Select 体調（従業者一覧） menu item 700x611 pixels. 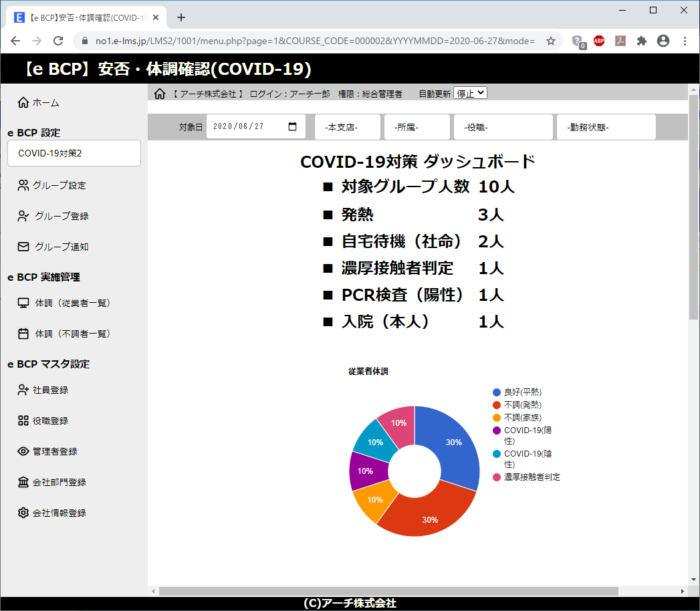pyautogui.click(x=72, y=303)
